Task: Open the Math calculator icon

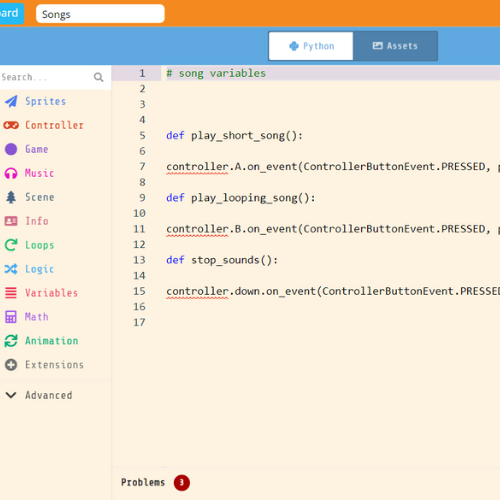Action: (x=11, y=317)
